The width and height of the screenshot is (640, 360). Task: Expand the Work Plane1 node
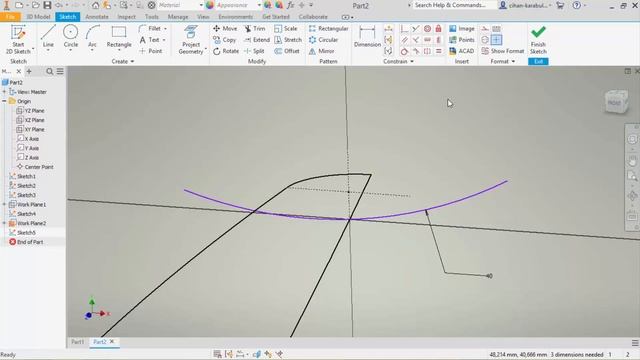[x=4, y=204]
